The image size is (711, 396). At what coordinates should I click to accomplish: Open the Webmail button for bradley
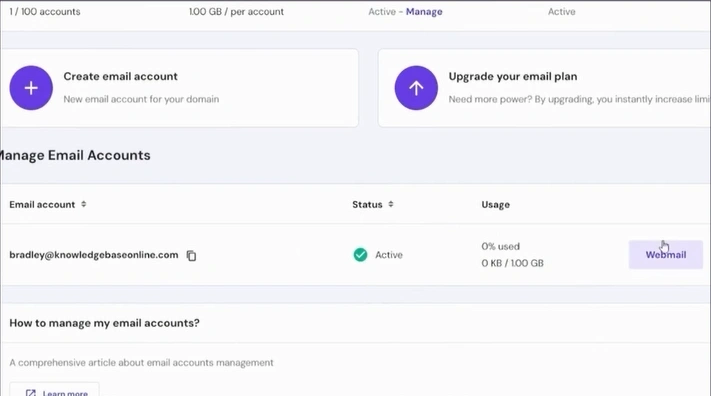pyautogui.click(x=665, y=254)
